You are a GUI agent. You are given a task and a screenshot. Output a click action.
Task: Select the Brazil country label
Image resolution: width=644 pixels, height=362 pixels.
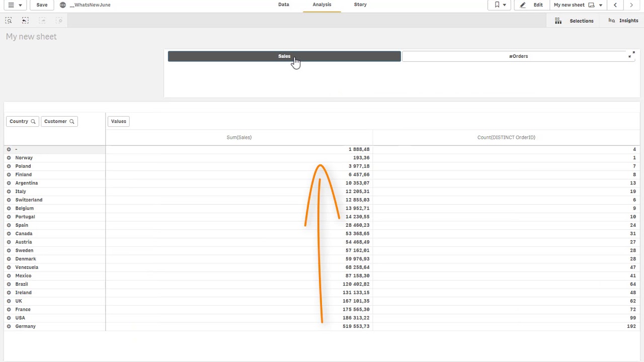(22, 284)
